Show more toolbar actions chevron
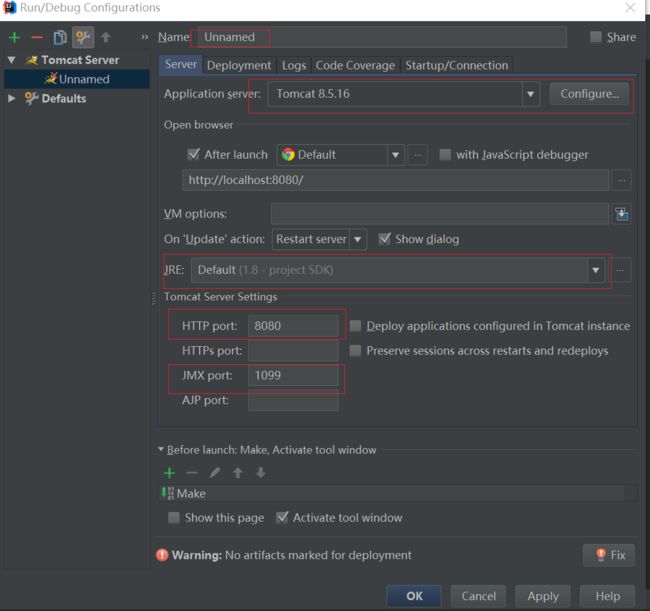The height and width of the screenshot is (611, 650). pos(144,37)
